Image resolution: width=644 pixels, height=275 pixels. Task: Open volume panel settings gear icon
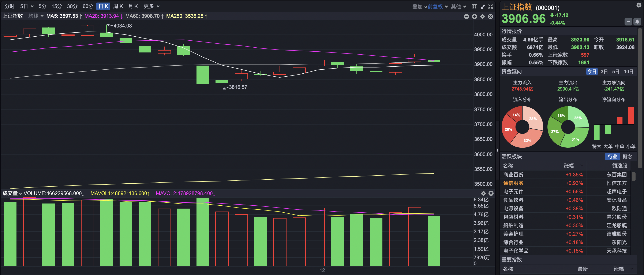pos(483,193)
